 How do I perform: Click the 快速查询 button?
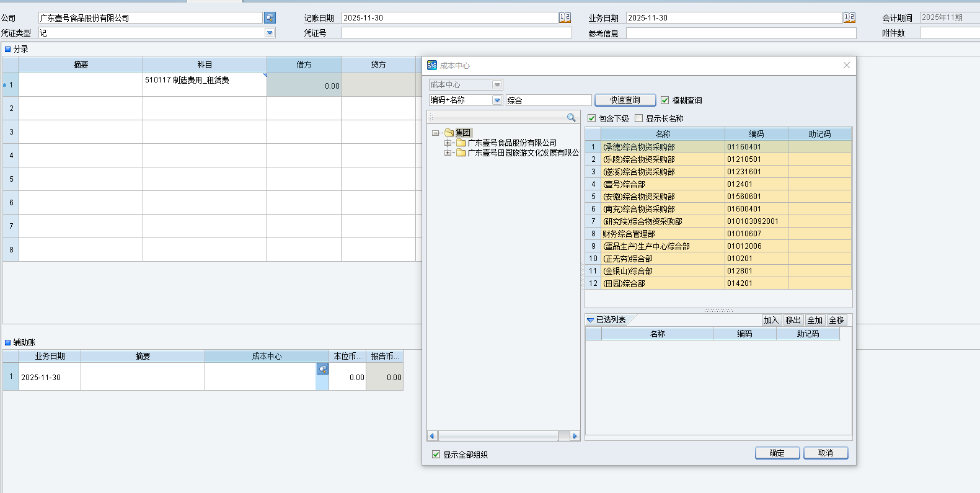click(x=625, y=100)
